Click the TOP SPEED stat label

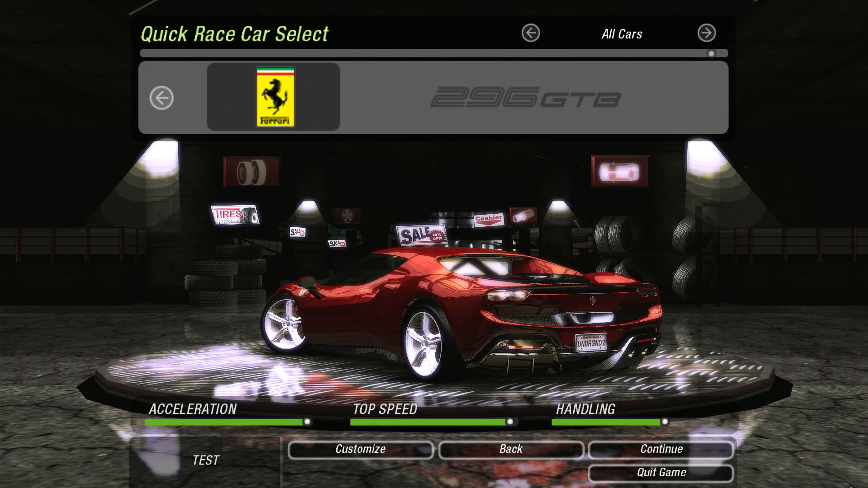tap(385, 409)
